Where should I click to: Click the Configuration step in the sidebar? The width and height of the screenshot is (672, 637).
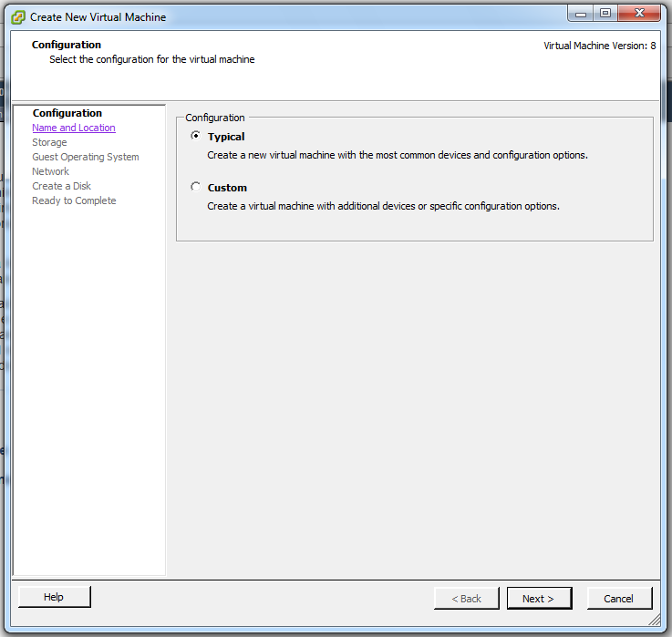tap(67, 113)
